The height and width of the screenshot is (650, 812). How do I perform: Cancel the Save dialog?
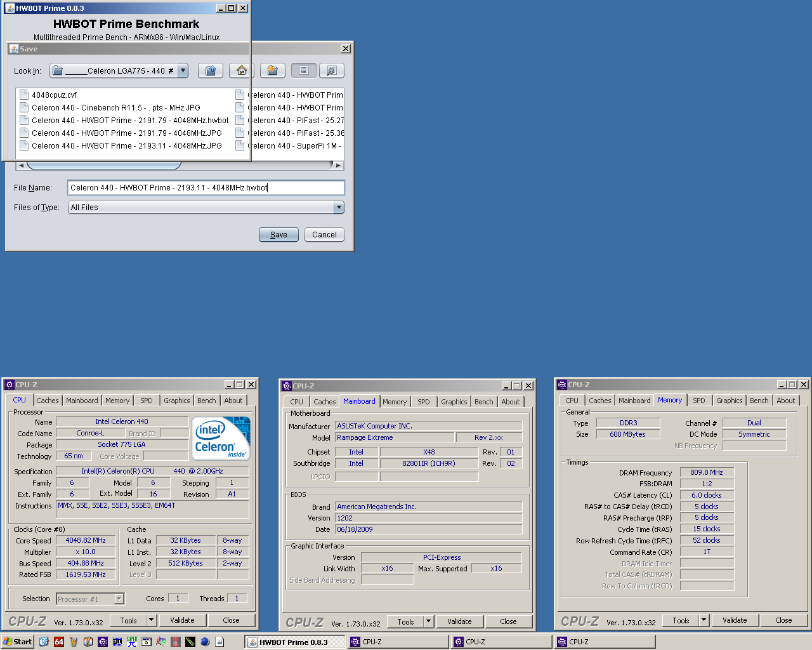pos(324,234)
